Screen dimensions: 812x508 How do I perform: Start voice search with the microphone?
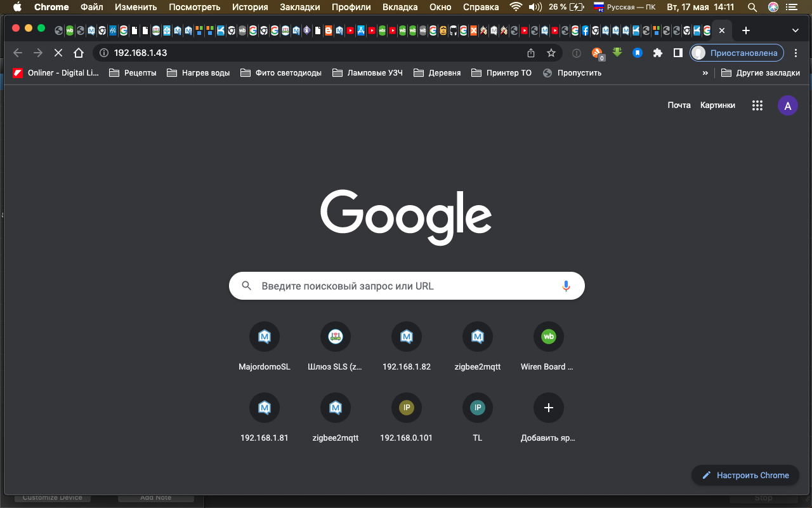[566, 286]
